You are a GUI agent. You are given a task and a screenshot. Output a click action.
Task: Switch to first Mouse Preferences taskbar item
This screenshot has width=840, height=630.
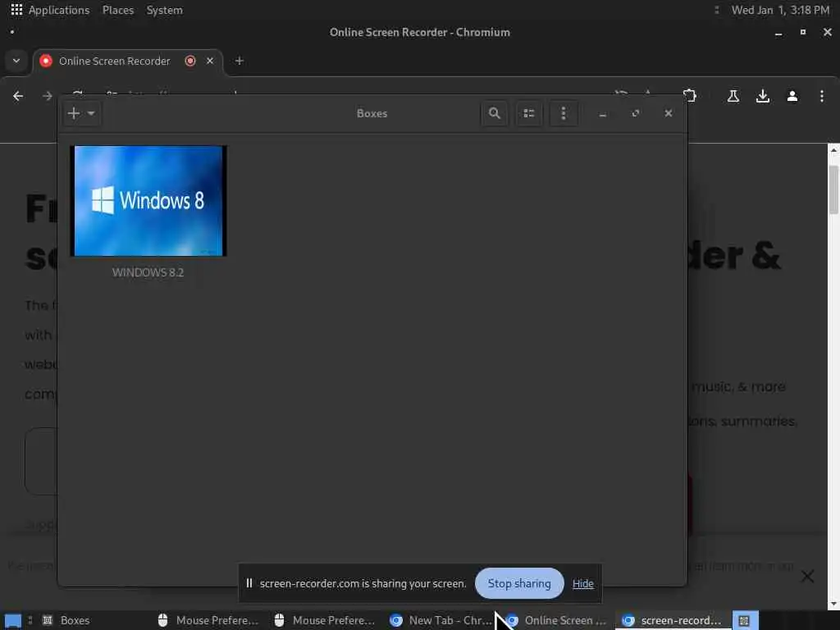[208, 620]
